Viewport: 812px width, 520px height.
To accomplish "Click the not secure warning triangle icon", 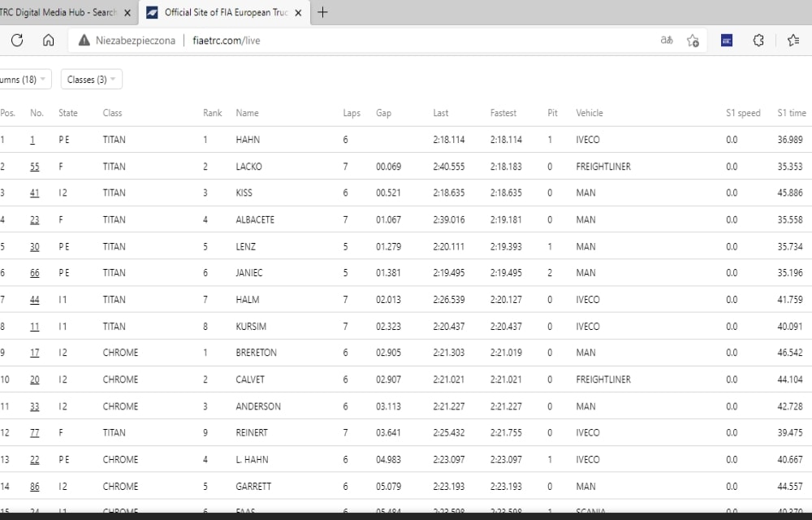I will coord(84,41).
